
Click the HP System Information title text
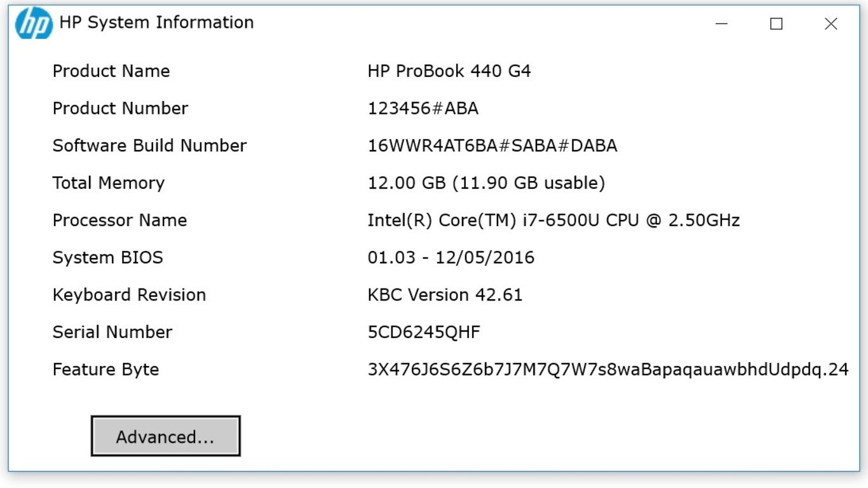point(155,23)
